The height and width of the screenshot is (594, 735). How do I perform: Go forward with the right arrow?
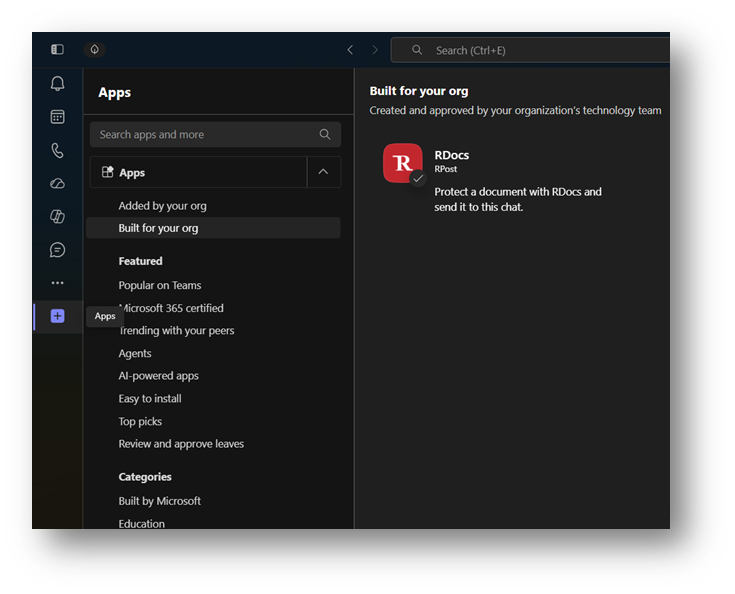(x=375, y=50)
